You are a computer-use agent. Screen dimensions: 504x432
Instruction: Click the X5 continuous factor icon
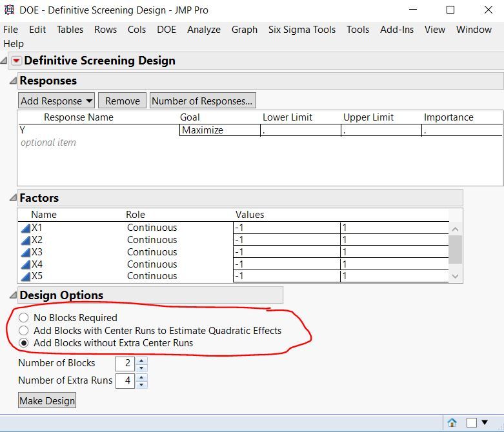click(25, 277)
